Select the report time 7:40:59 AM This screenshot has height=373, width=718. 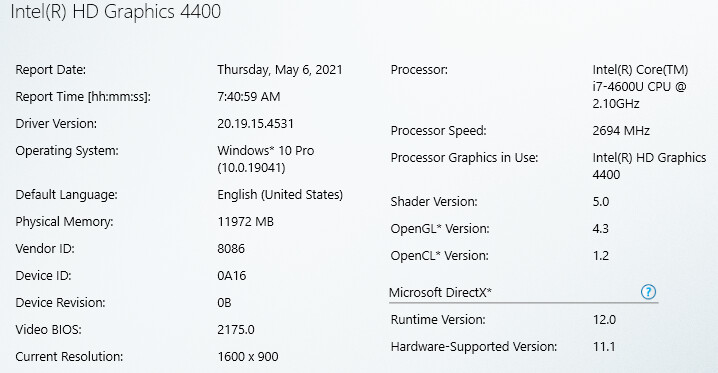pyautogui.click(x=249, y=97)
